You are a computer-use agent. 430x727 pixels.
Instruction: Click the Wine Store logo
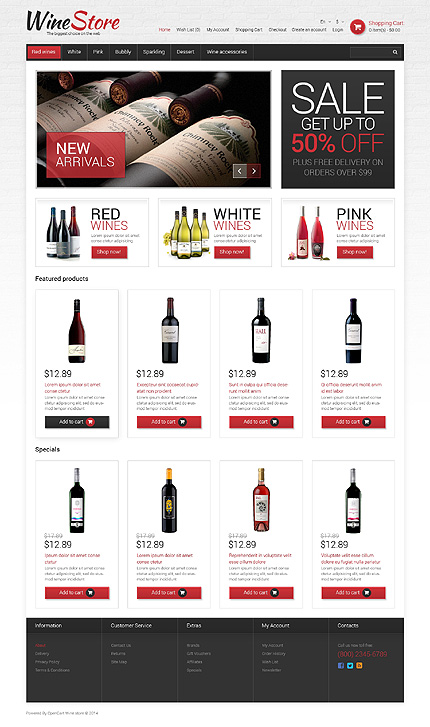(73, 22)
